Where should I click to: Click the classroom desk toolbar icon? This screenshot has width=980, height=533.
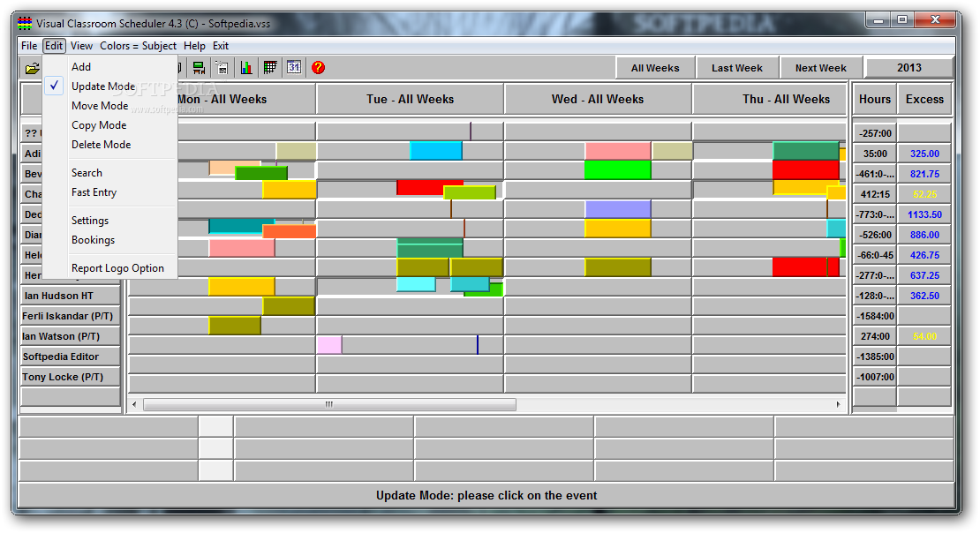[199, 67]
